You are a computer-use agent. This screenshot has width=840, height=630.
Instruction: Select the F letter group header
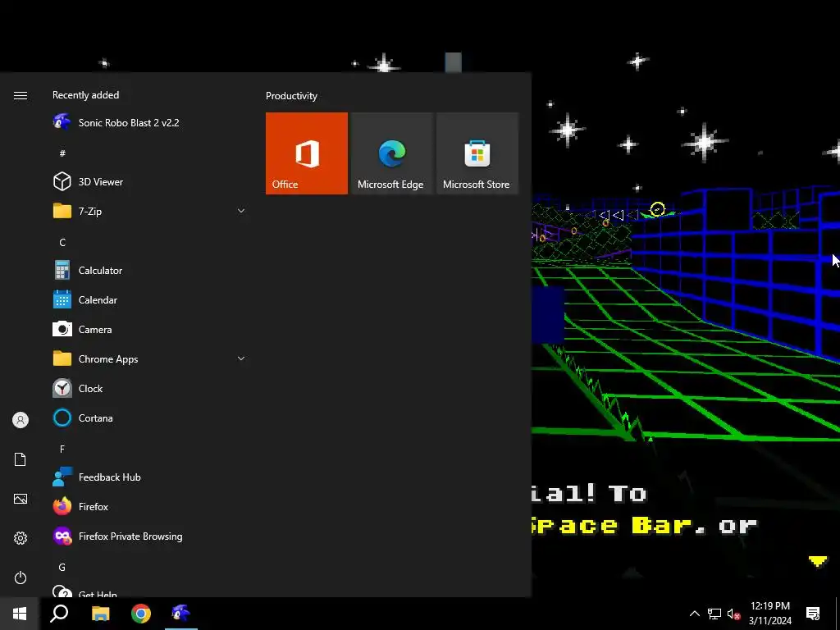[62, 449]
